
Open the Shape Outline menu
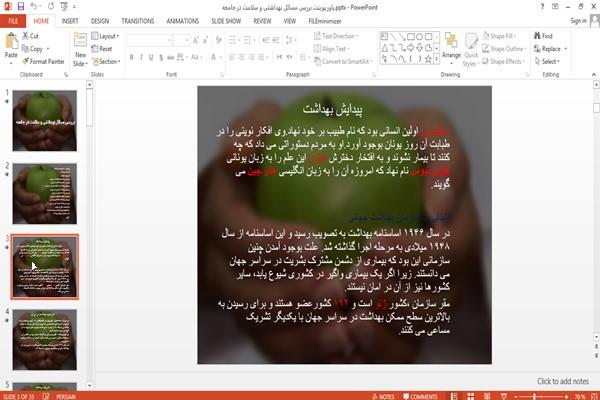(x=504, y=49)
